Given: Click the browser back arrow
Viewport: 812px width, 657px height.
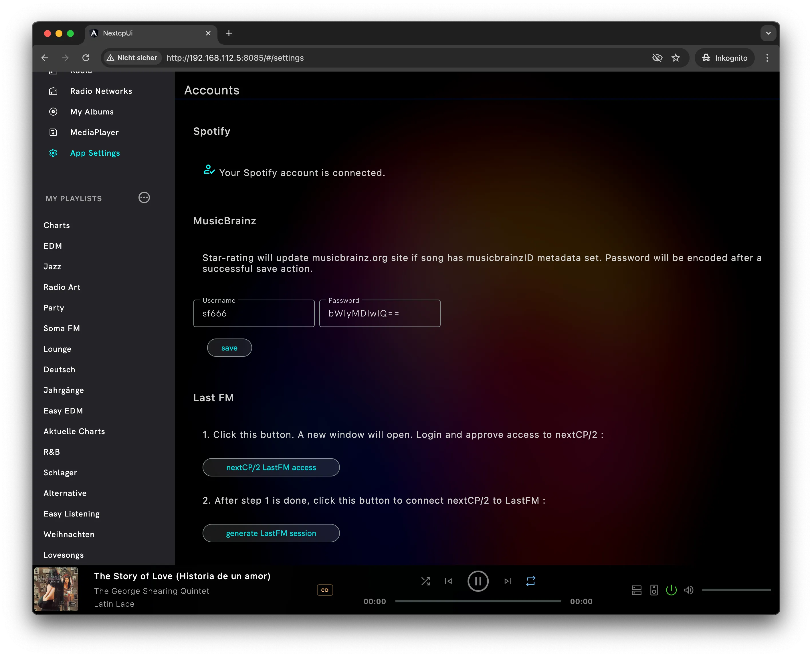Looking at the screenshot, I should (x=45, y=58).
